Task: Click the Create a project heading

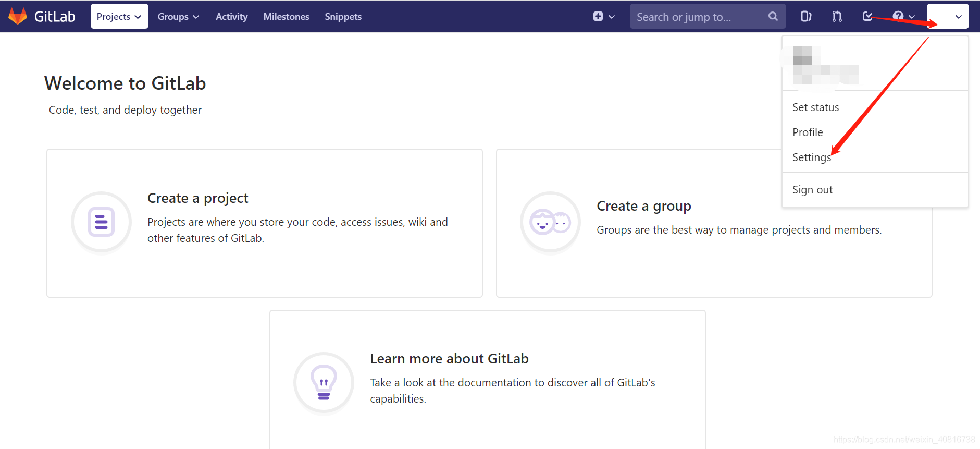Action: [x=197, y=198]
